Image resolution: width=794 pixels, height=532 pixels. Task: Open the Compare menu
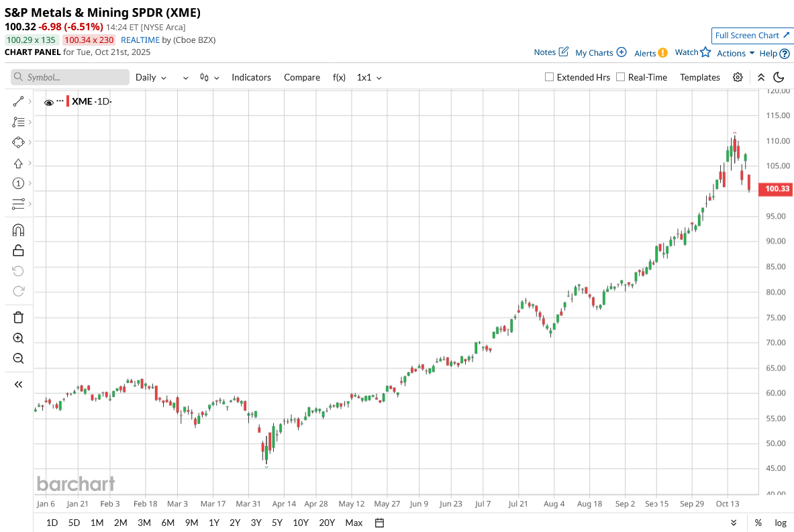(302, 77)
